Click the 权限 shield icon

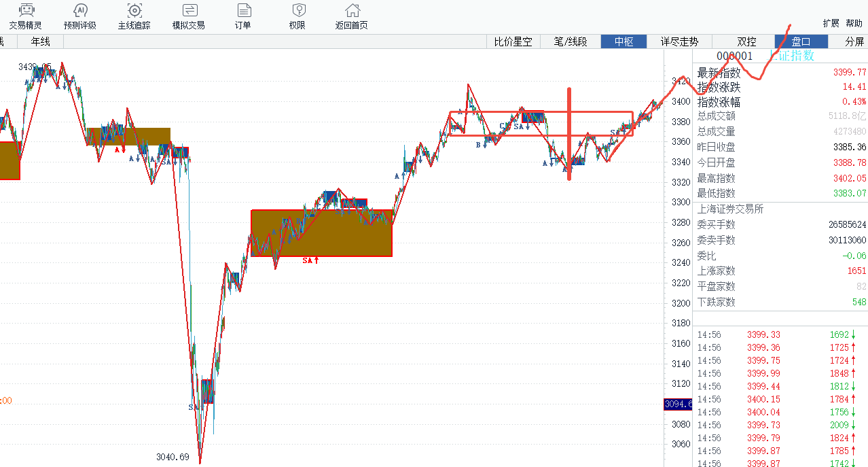297,10
